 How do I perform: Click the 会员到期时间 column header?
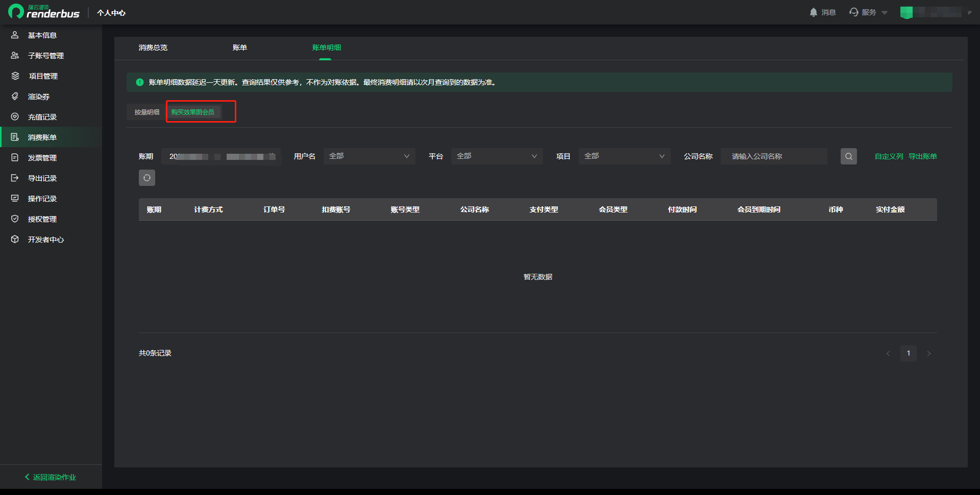[x=759, y=209]
